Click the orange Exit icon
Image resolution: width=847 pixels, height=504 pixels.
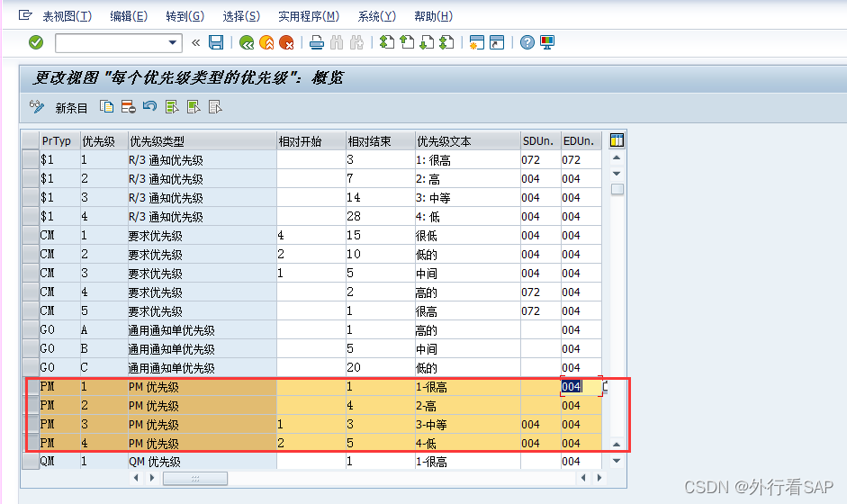266,42
